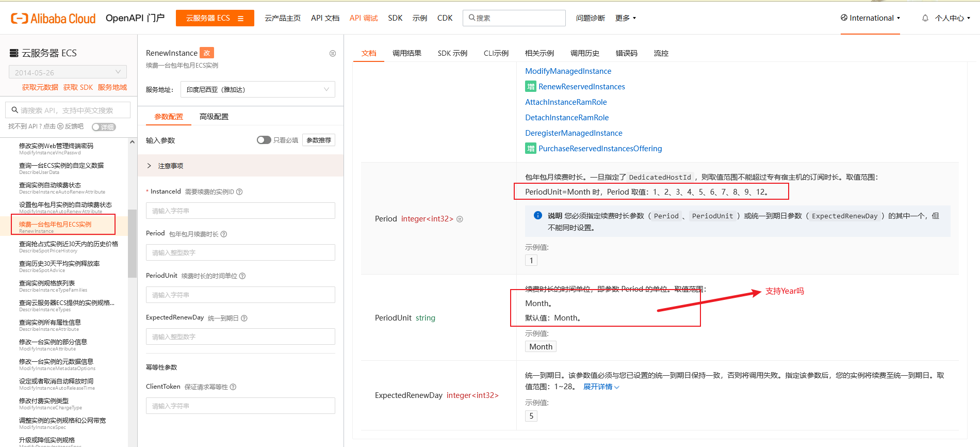Click the 获取元数据 link
The width and height of the screenshot is (980, 447).
[40, 87]
